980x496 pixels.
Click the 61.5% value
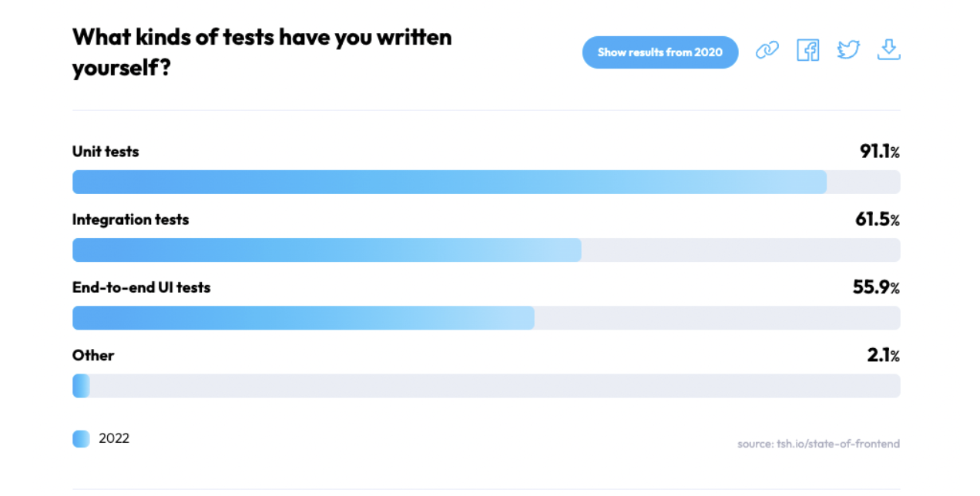click(x=878, y=220)
